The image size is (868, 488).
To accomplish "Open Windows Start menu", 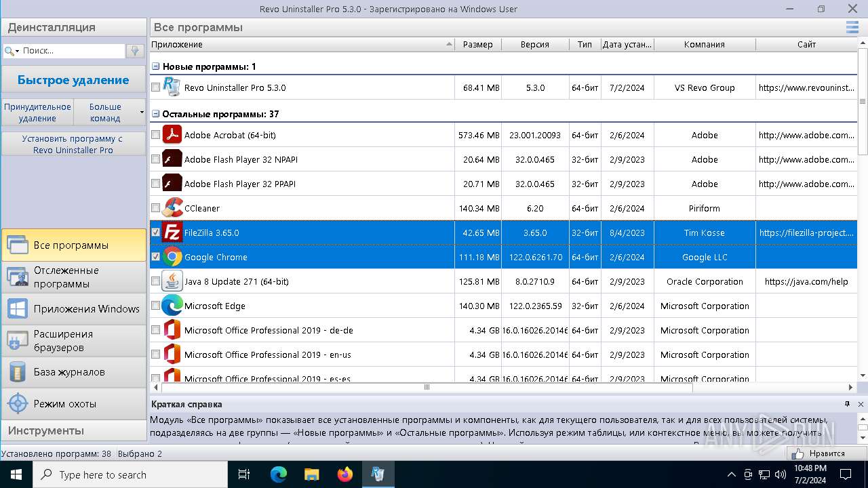I will [x=16, y=474].
